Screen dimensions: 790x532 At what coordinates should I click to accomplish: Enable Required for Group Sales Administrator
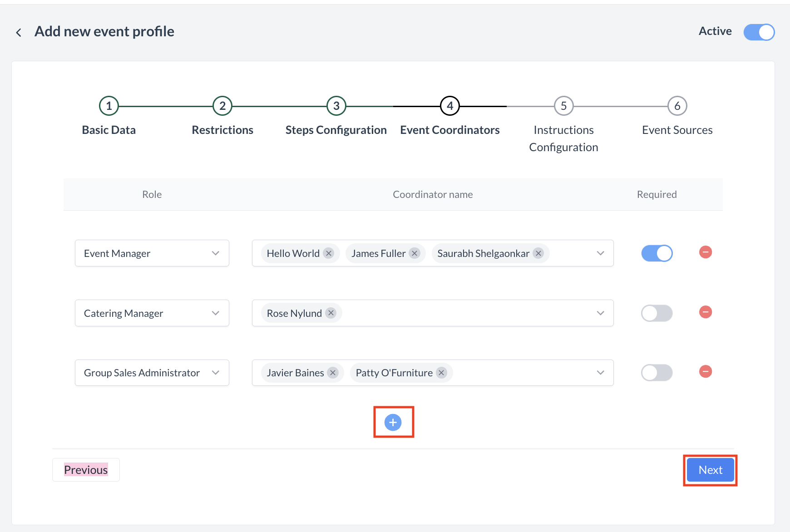[657, 373]
